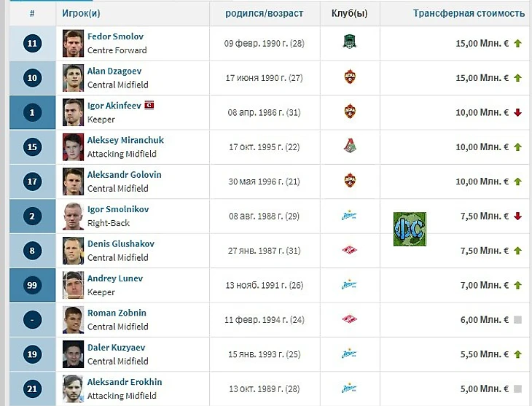This screenshot has width=532, height=406.
Task: Open Fedor Smolov's player profile link
Action: 114,36
